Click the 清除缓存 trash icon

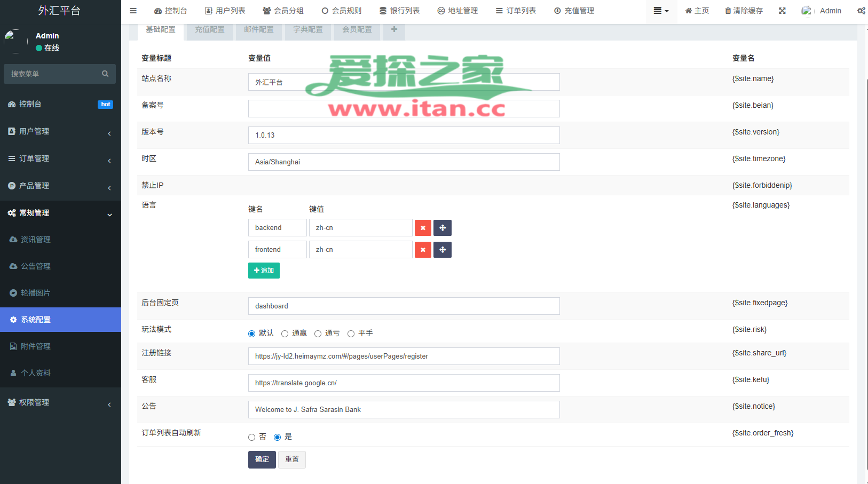click(x=728, y=11)
